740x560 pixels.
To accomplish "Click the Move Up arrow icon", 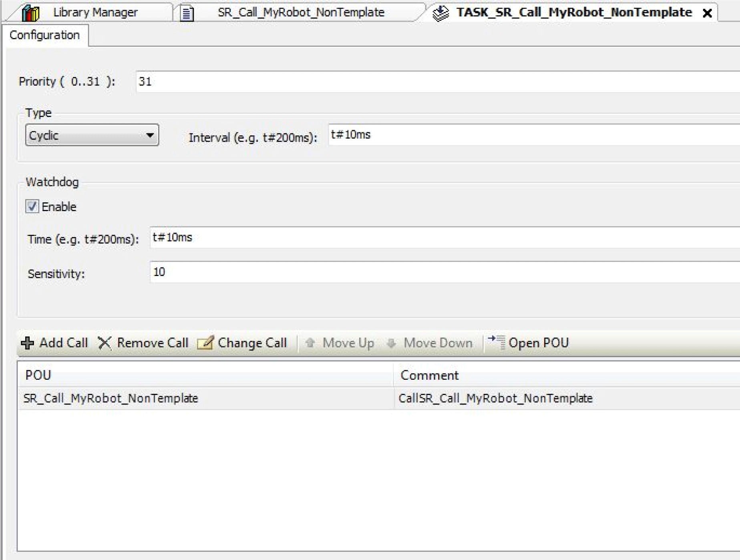I will coord(310,343).
